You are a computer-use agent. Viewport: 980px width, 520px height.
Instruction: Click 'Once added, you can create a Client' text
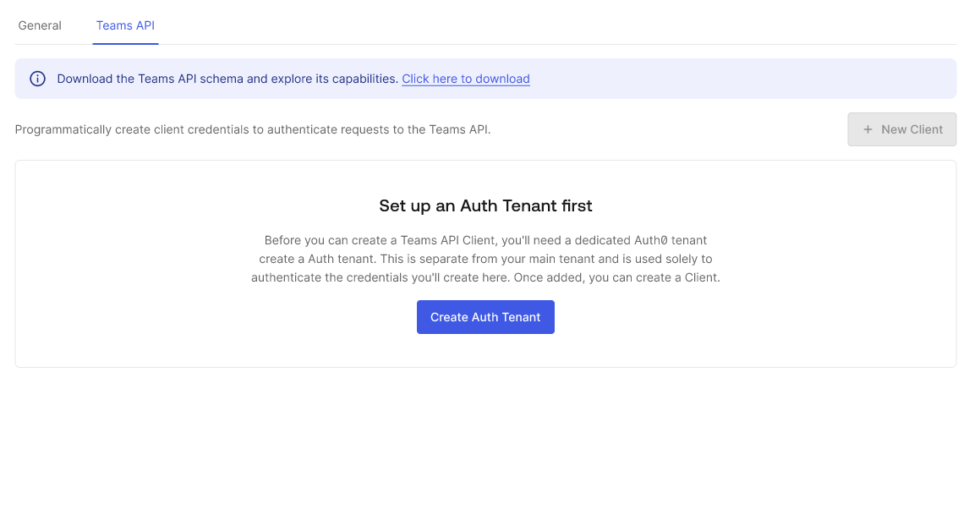(617, 277)
